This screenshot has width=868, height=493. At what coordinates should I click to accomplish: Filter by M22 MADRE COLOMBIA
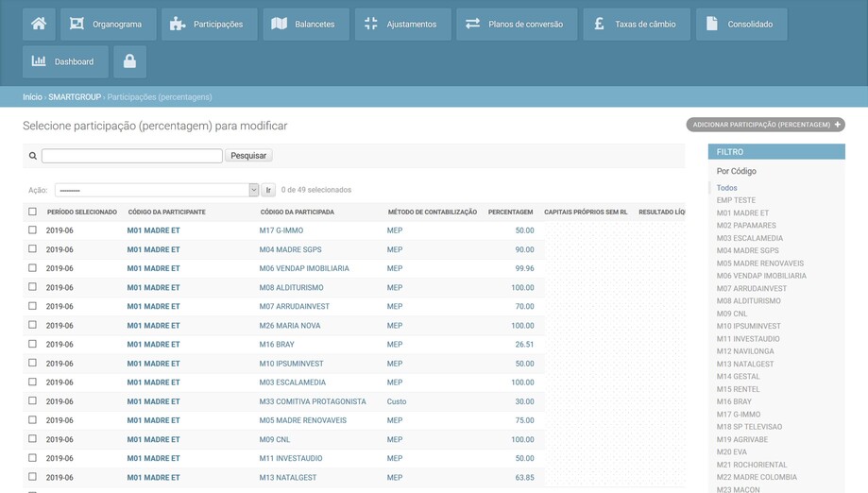(757, 477)
